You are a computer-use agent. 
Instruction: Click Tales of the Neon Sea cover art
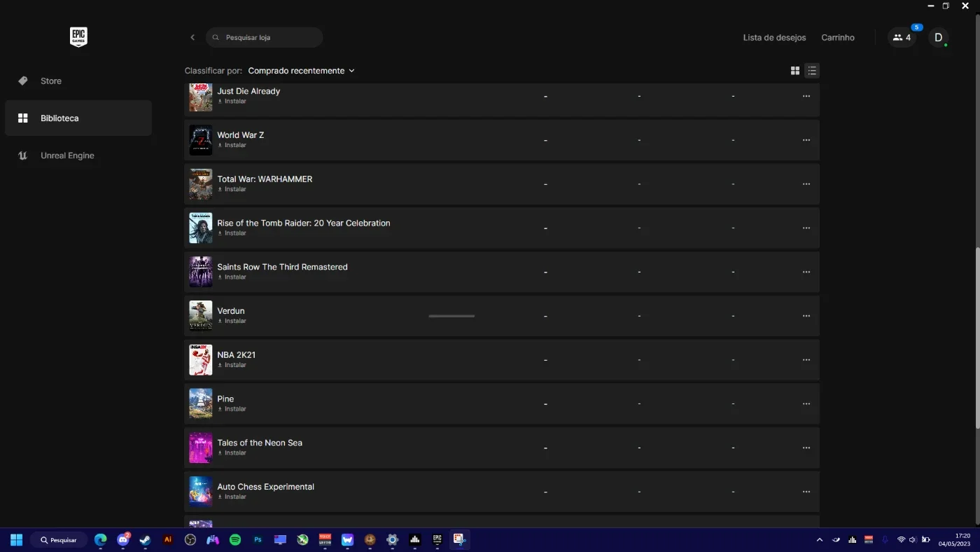coord(201,448)
